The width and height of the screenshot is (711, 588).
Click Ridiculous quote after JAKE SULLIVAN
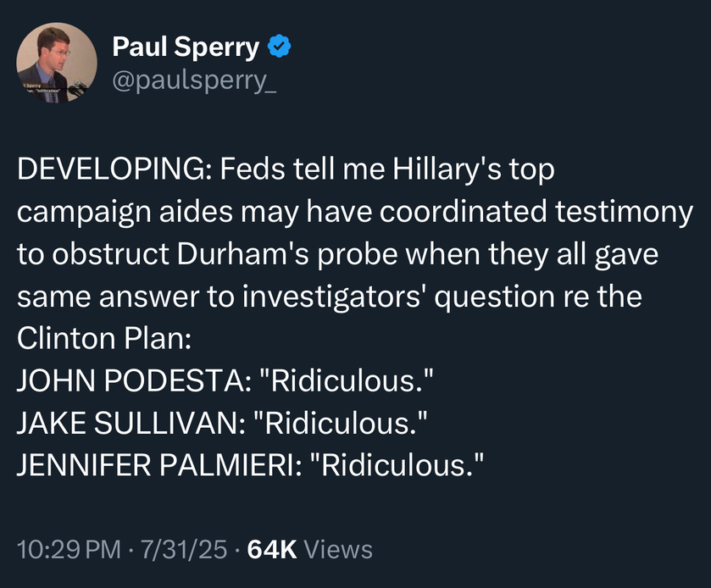point(340,423)
